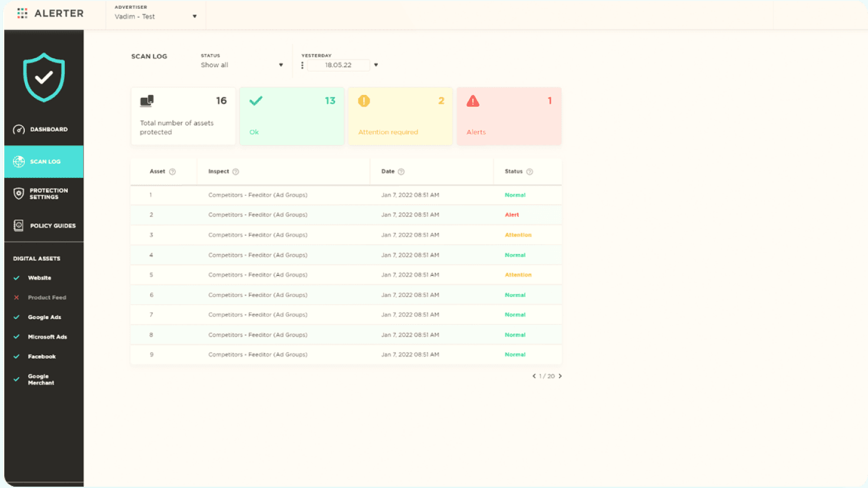Click the 1 / 20 page indicator
The image size is (868, 488).
pos(547,376)
